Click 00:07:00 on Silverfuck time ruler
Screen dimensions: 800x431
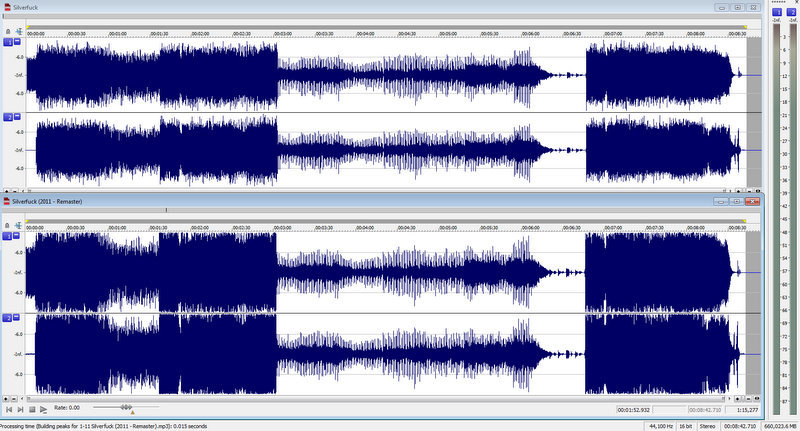613,34
